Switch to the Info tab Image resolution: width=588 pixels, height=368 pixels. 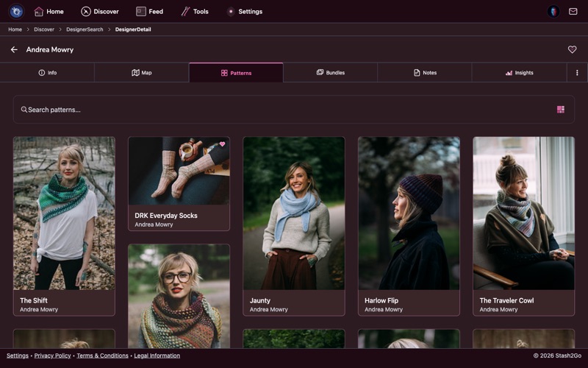click(x=47, y=72)
